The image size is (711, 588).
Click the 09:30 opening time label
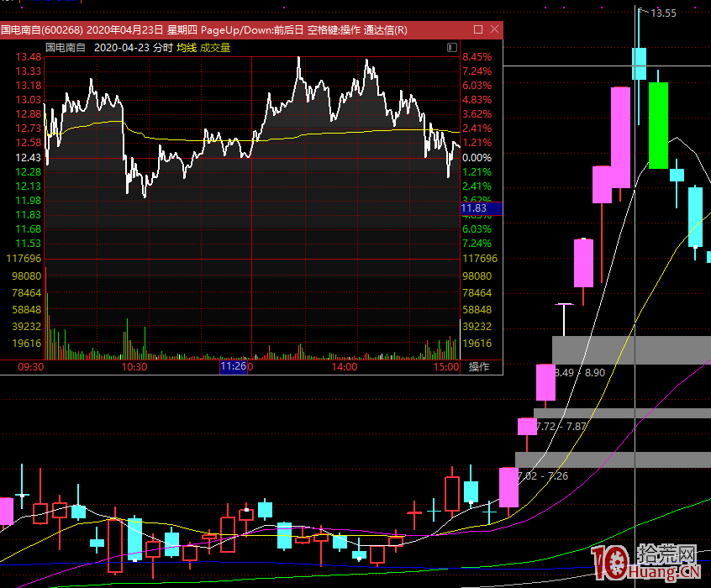click(x=30, y=367)
